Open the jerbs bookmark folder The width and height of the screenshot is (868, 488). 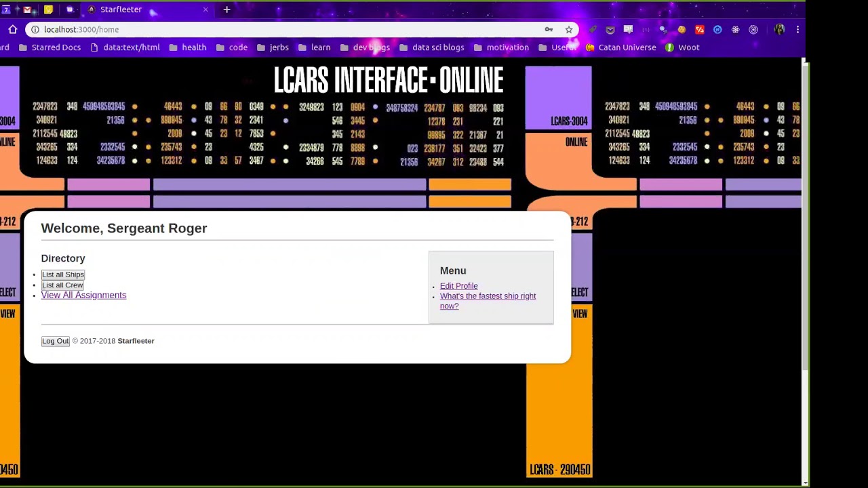(272, 47)
